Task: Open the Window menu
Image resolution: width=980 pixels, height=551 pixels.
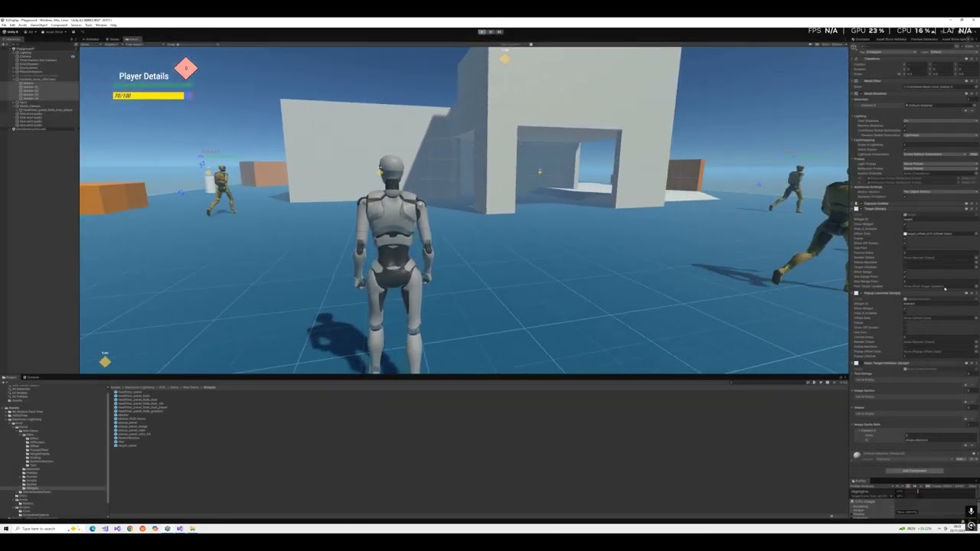Action: (101, 25)
